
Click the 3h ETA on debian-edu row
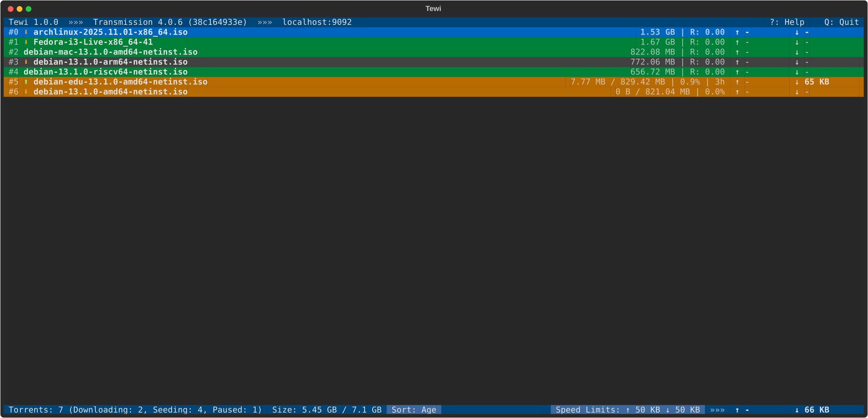[x=720, y=82]
